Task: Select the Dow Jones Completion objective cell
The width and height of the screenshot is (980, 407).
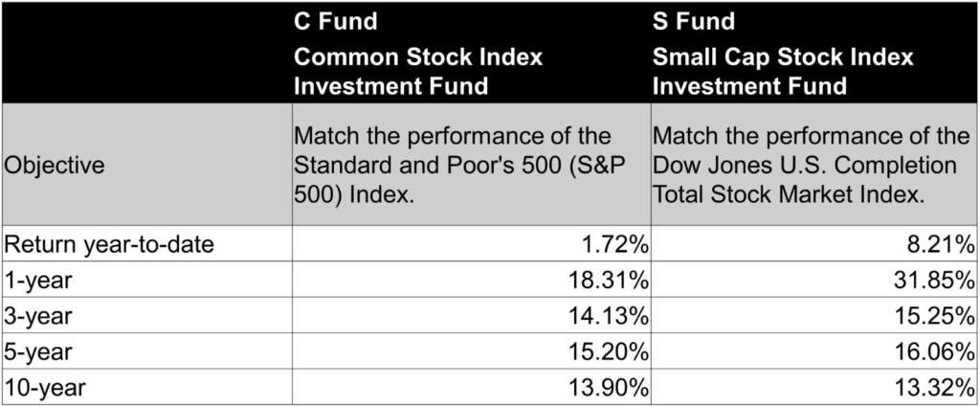Action: pos(813,165)
